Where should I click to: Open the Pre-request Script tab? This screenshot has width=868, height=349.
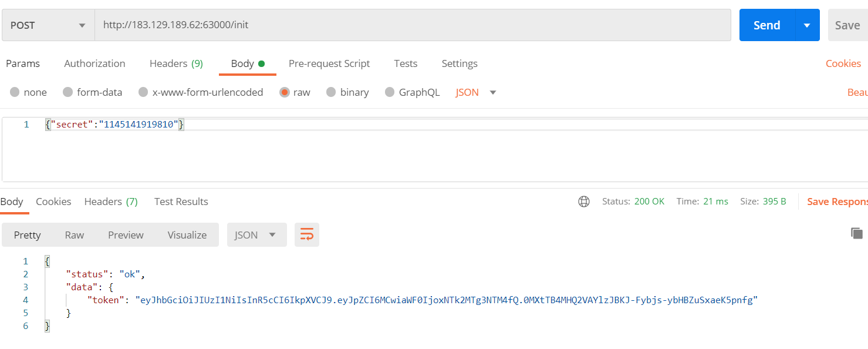tap(329, 63)
